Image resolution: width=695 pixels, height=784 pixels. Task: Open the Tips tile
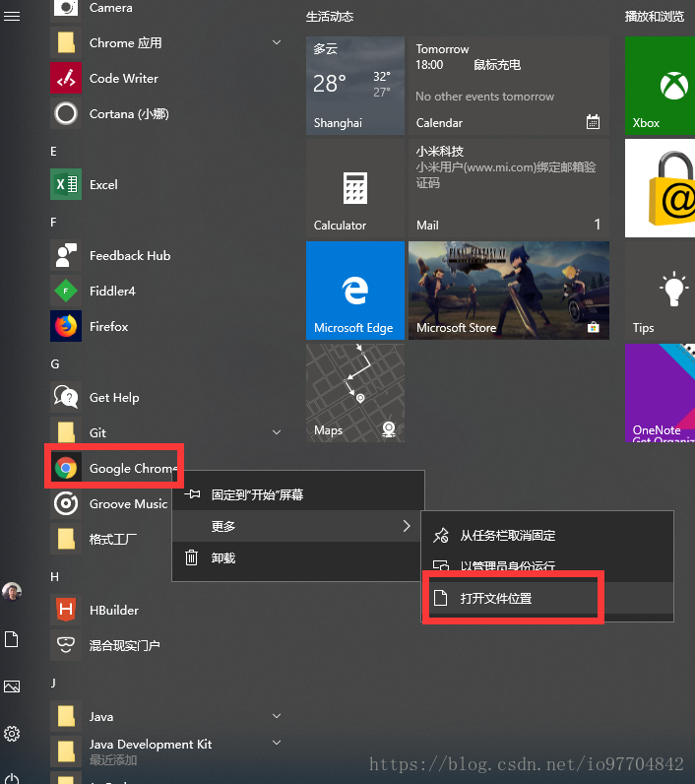(x=660, y=291)
